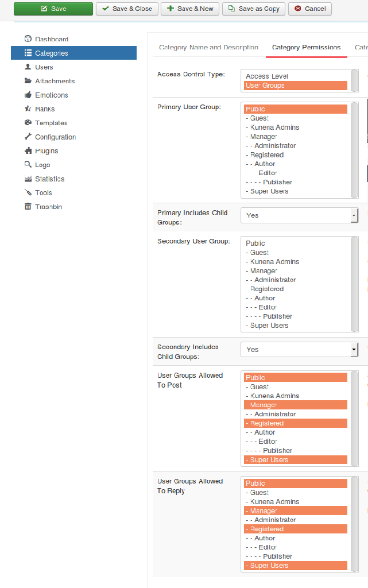
Task: Select the Emoticons thumbs-up icon
Action: click(x=28, y=95)
